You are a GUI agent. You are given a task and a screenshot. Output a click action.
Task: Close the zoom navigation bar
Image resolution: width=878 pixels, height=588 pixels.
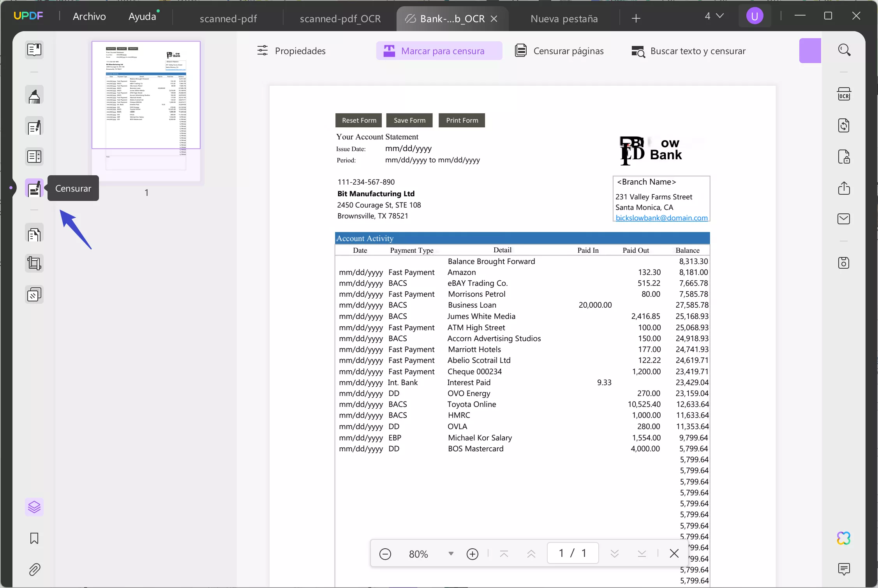(x=674, y=553)
